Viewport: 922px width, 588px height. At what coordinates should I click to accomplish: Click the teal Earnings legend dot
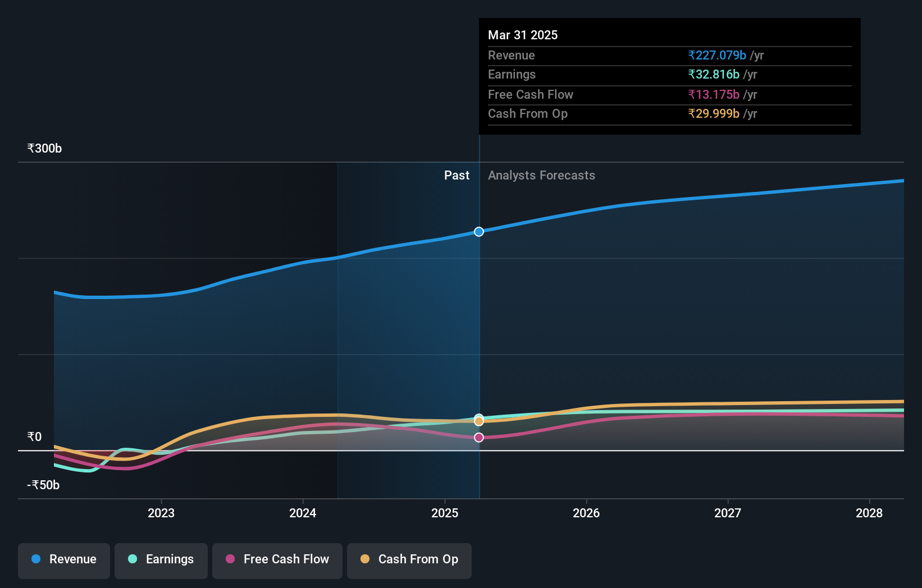tap(133, 559)
